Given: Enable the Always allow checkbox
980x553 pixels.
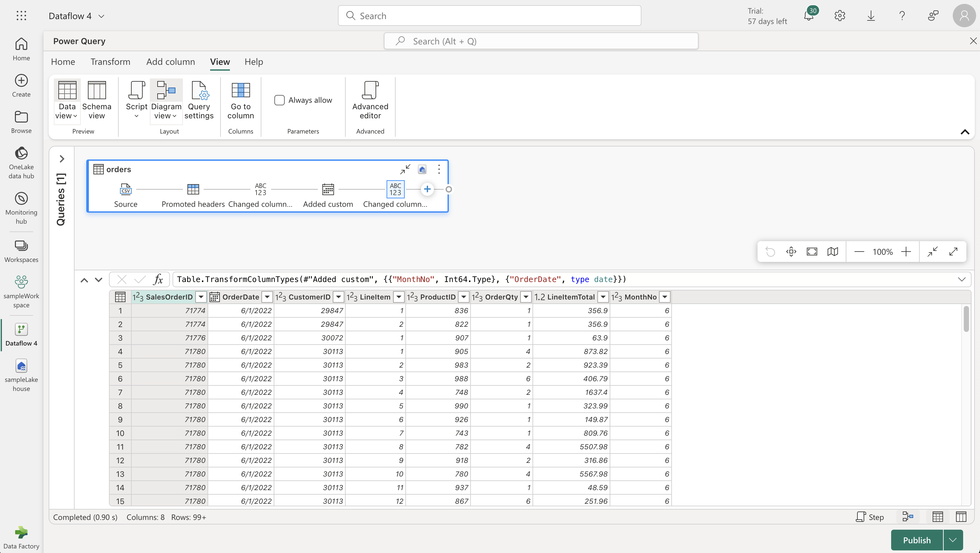Looking at the screenshot, I should tap(280, 100).
